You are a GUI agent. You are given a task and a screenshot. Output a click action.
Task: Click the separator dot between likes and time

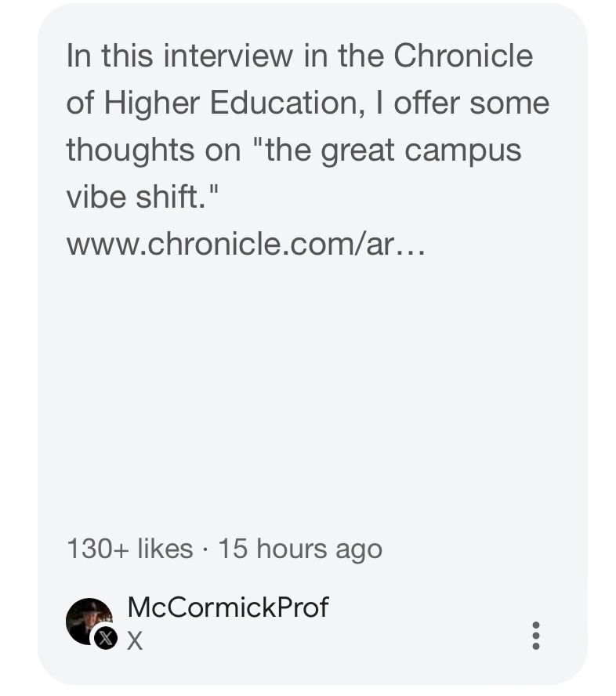205,549
